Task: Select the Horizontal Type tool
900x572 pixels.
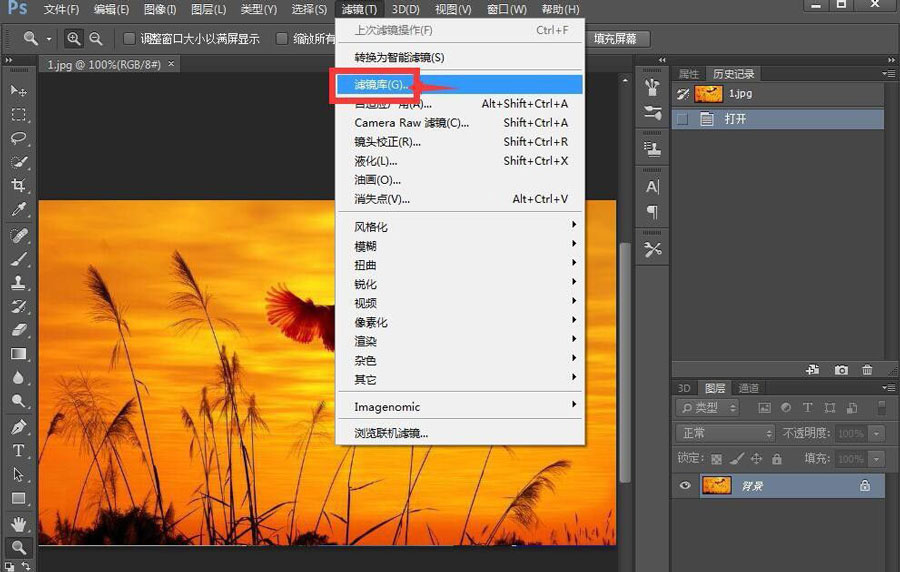Action: (18, 450)
